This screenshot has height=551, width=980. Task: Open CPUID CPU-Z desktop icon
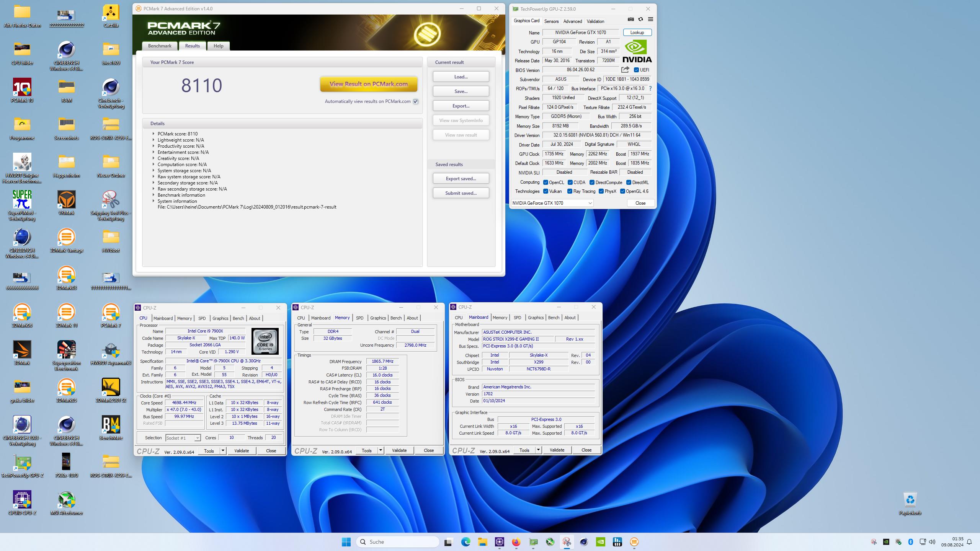click(22, 503)
